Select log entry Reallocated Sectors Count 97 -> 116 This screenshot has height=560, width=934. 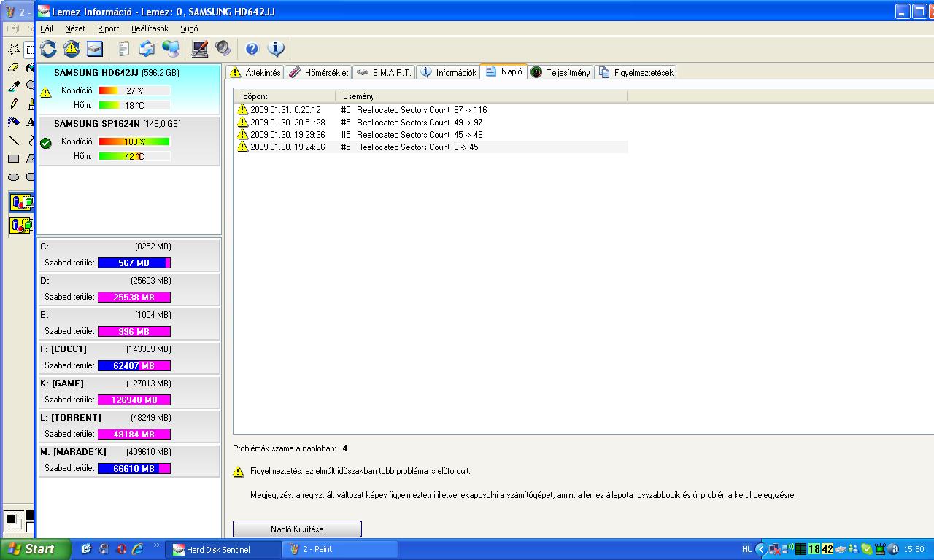tap(431, 110)
